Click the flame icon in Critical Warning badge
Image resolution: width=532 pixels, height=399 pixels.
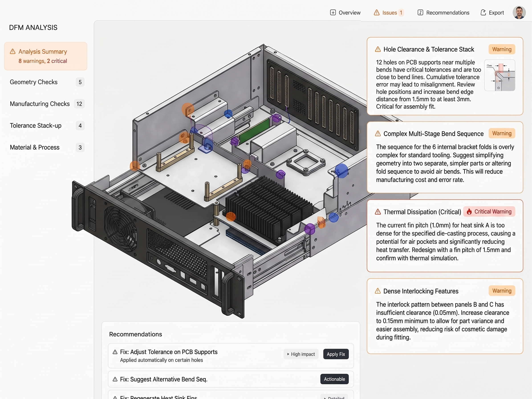469,212
